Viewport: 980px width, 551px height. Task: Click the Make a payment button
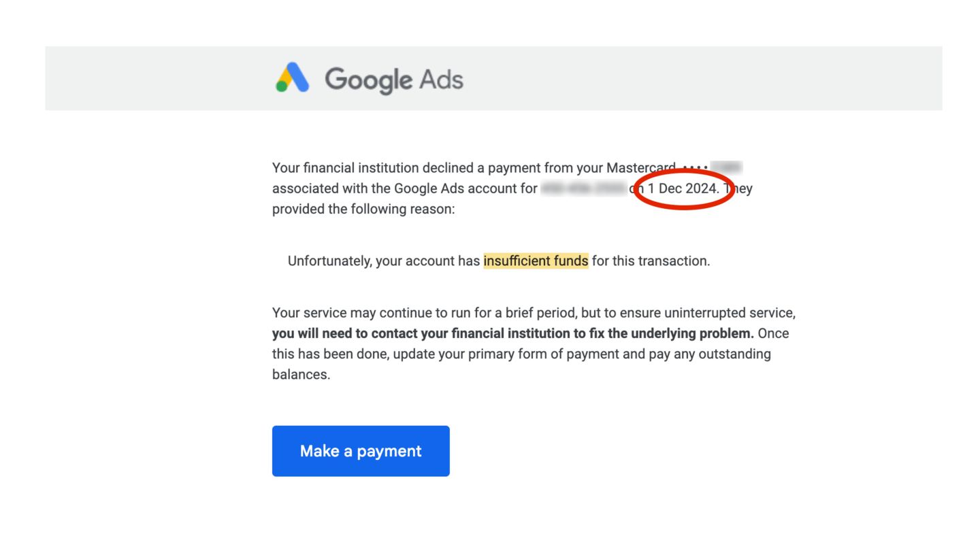[x=361, y=451]
